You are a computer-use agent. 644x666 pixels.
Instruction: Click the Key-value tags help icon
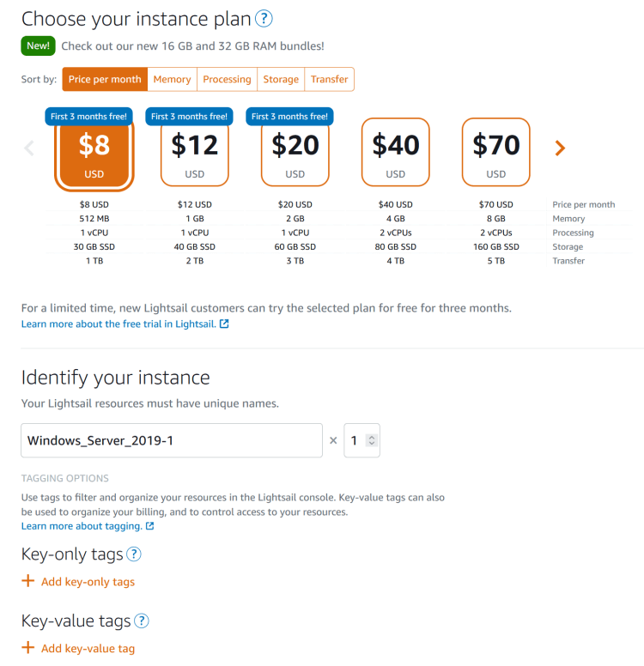(142, 621)
